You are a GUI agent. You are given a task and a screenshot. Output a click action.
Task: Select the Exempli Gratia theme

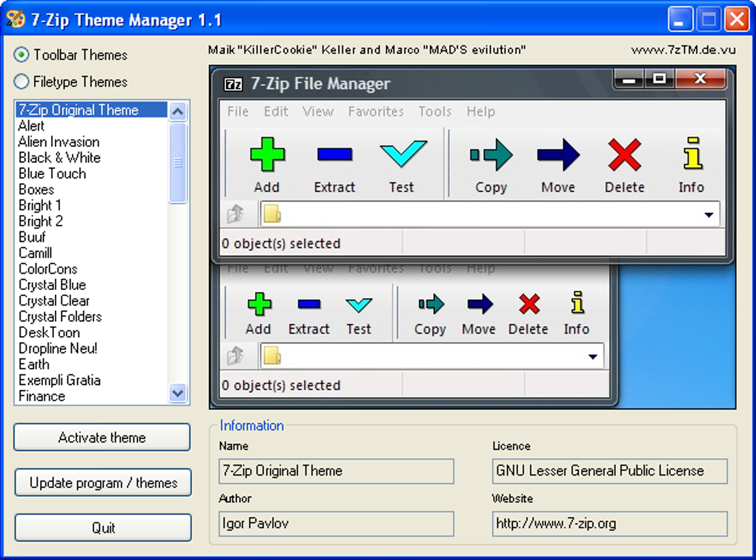(x=92, y=381)
